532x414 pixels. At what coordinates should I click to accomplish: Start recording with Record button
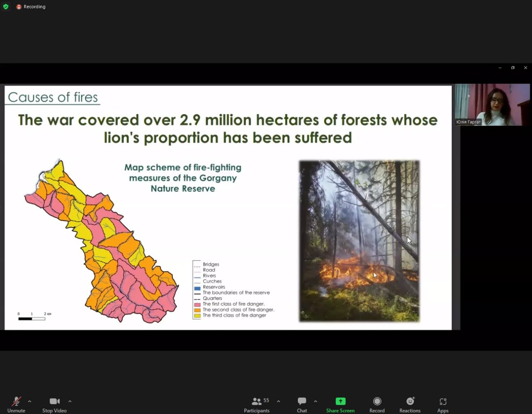[x=377, y=404]
